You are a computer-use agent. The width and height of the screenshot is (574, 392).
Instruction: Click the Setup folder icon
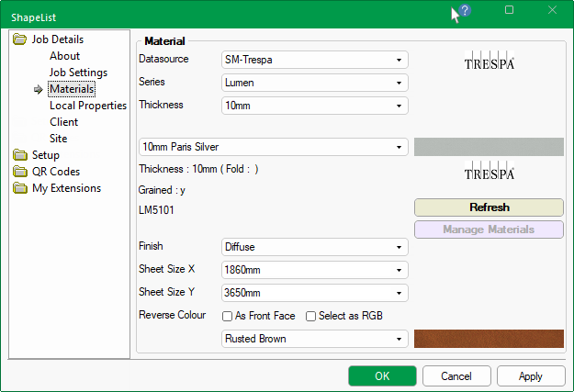pyautogui.click(x=20, y=155)
